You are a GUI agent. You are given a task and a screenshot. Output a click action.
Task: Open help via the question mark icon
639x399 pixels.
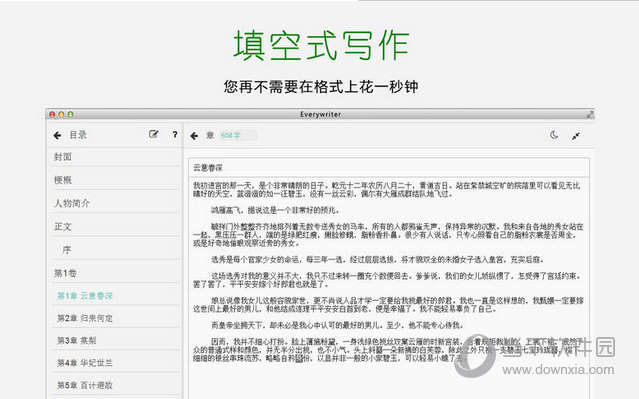coord(175,134)
